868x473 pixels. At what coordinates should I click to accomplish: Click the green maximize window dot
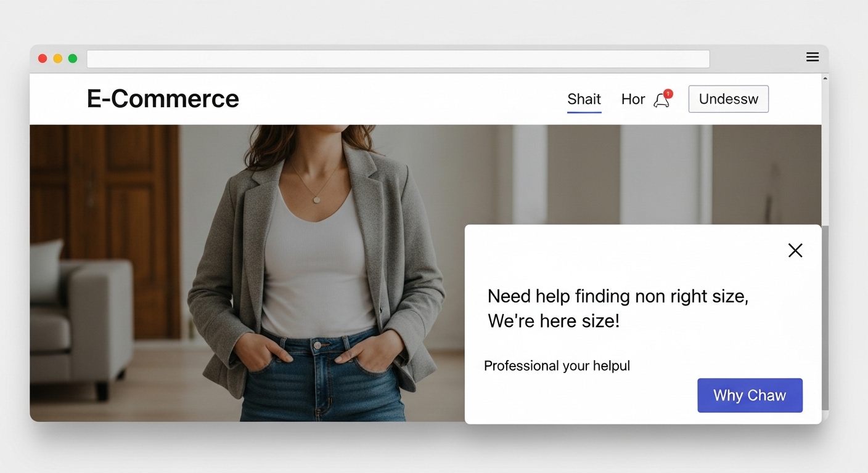pyautogui.click(x=73, y=59)
